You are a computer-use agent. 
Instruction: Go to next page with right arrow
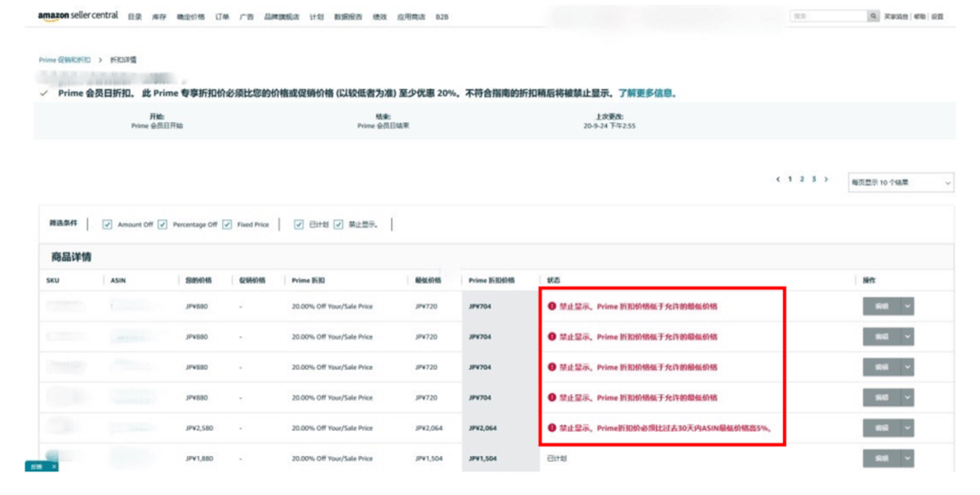click(826, 180)
